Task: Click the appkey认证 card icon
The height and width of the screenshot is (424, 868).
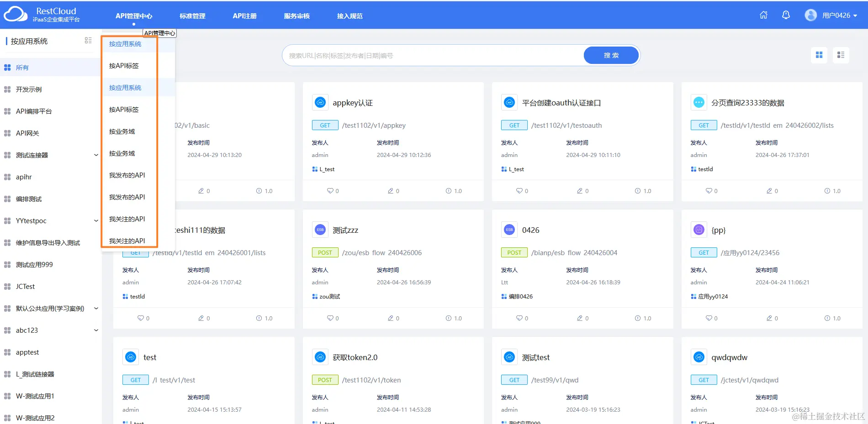Action: (320, 103)
